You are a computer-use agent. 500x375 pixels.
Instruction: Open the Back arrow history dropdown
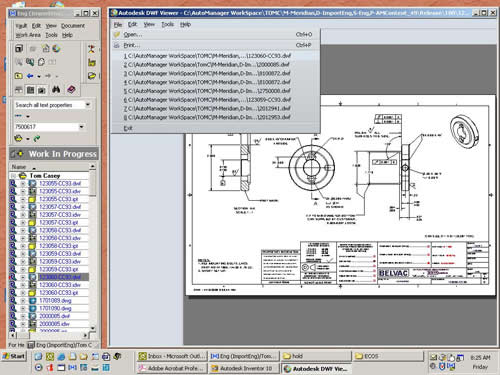coord(39,76)
